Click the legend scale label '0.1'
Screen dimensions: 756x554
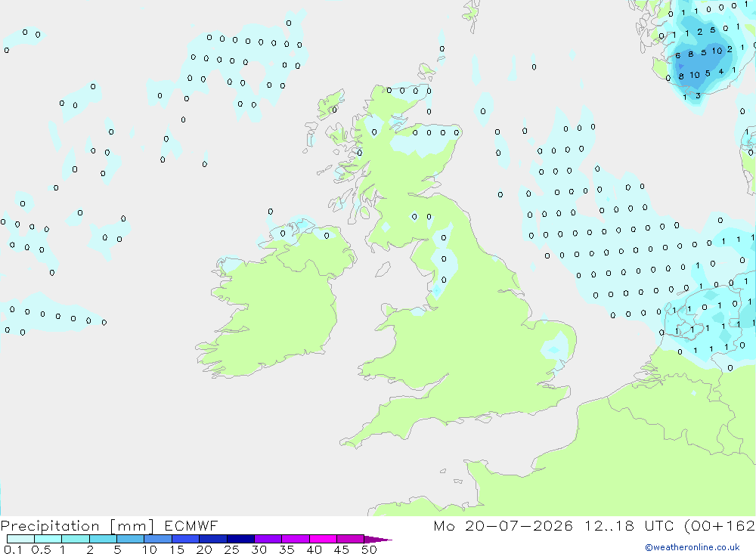(13, 549)
